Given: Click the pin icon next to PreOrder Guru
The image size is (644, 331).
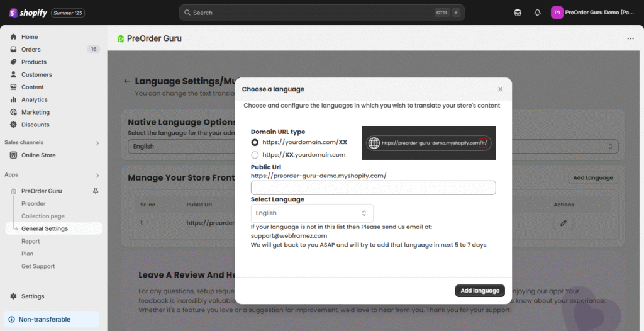Looking at the screenshot, I should click(96, 191).
